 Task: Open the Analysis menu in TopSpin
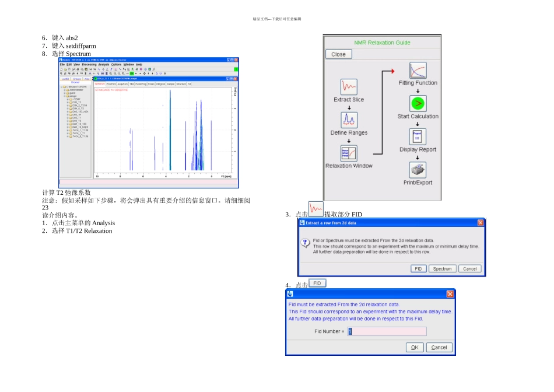pos(104,65)
